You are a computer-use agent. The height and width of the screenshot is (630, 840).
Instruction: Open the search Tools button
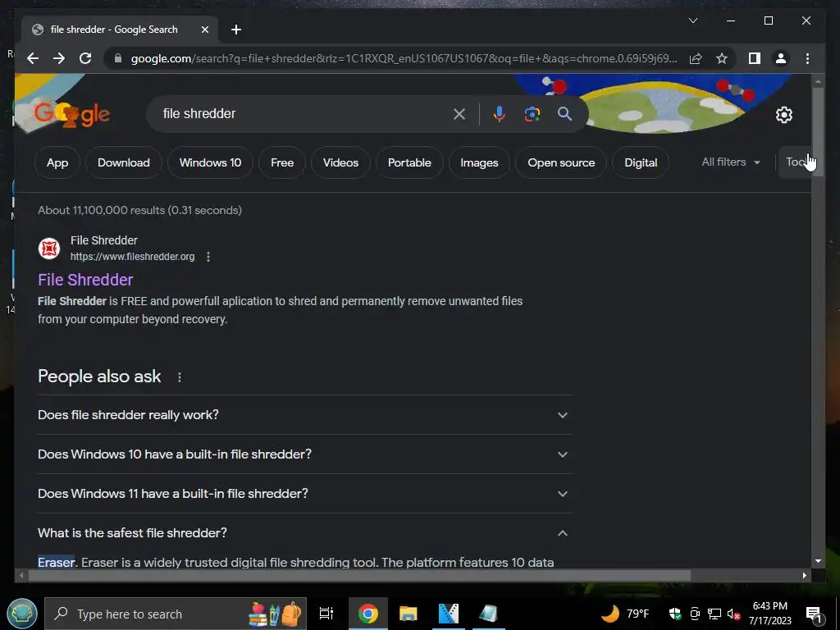[x=795, y=162]
